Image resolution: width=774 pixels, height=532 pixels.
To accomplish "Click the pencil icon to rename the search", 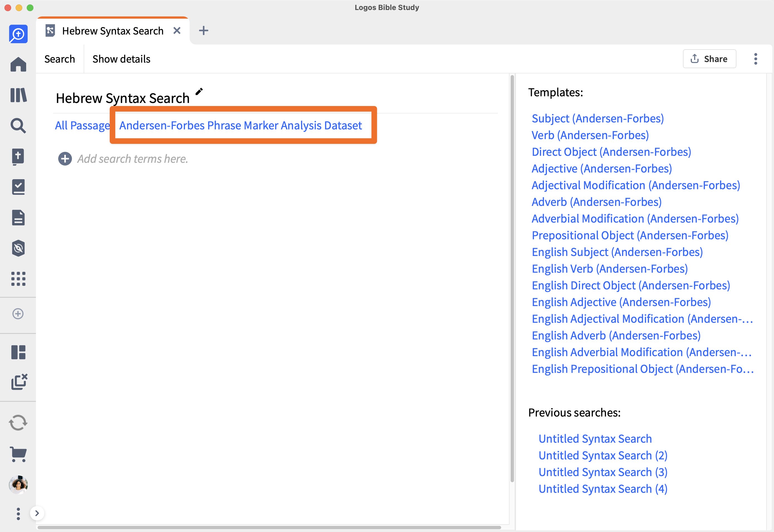I will click(199, 91).
